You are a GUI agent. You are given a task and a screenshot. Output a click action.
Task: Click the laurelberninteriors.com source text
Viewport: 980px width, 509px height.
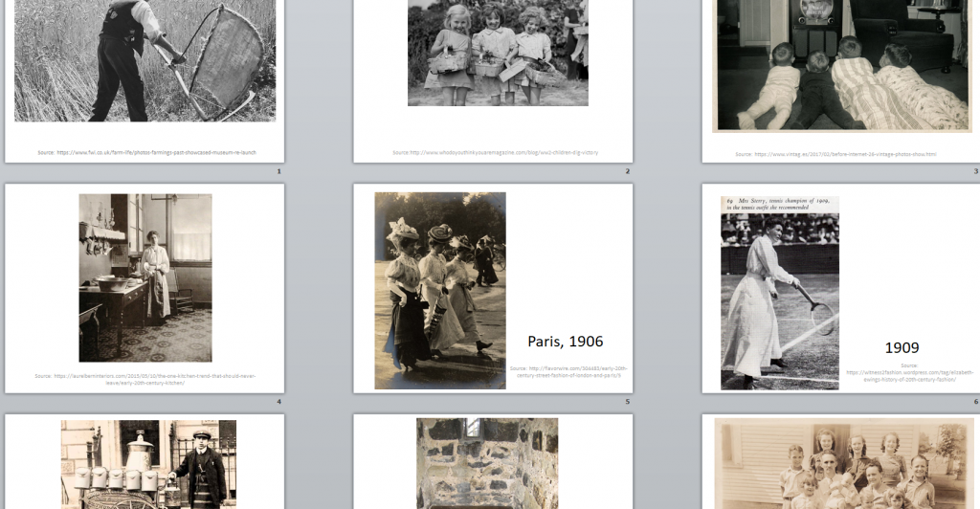[145, 379]
